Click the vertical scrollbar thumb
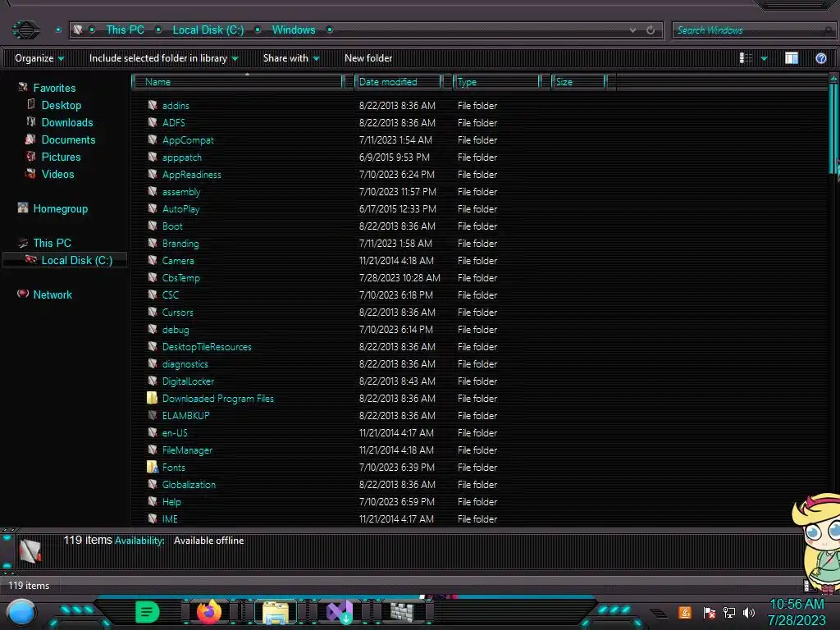Image resolution: width=840 pixels, height=630 pixels. pos(833,129)
